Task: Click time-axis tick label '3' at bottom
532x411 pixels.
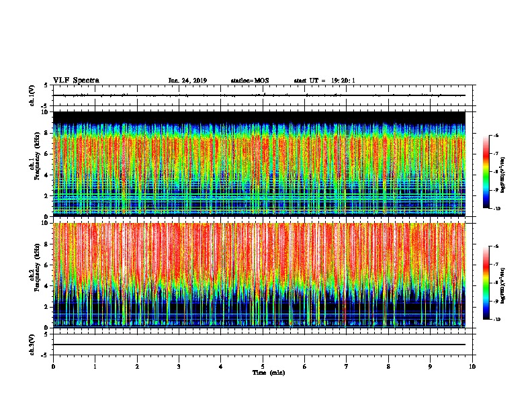Action: [179, 366]
